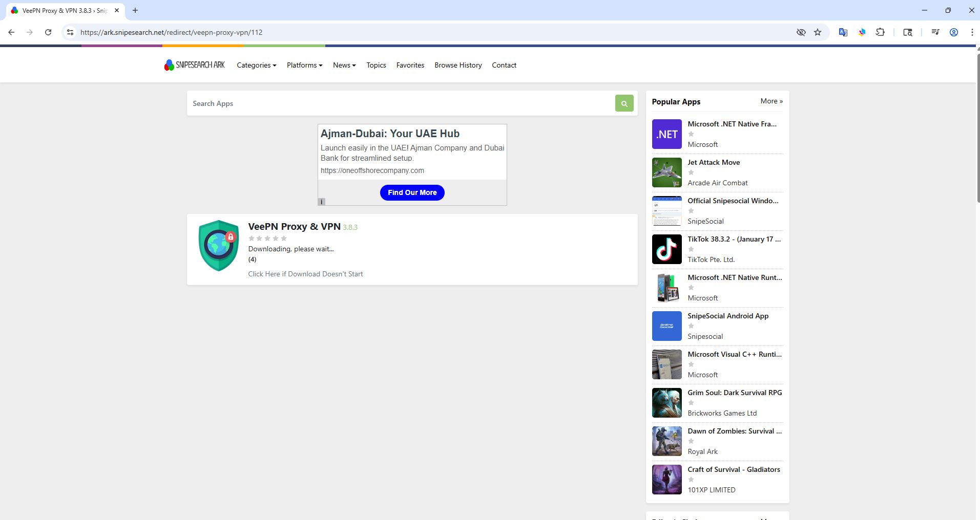
Task: Click the Arcade Air Combat subtitle
Action: 718,183
